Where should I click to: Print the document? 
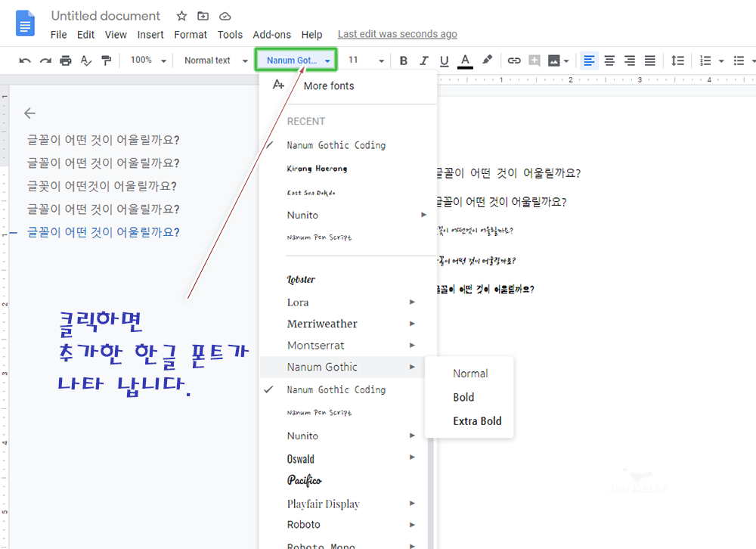66,60
